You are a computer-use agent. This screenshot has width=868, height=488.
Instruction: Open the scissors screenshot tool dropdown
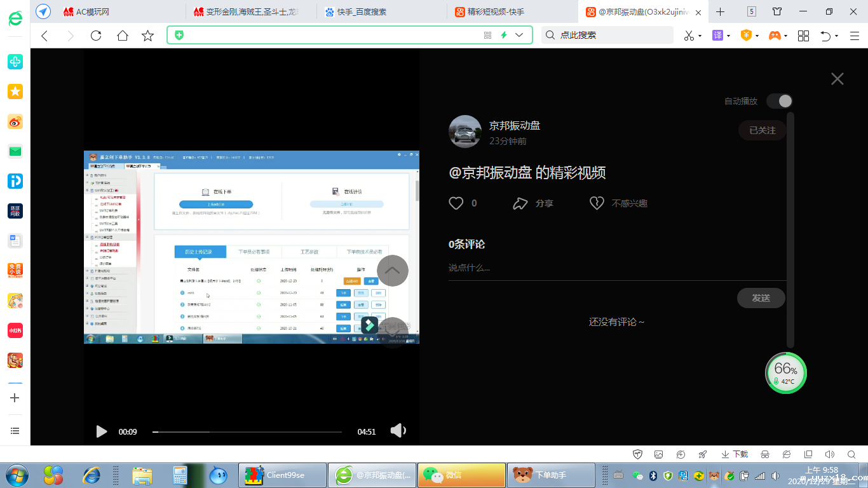pyautogui.click(x=700, y=36)
